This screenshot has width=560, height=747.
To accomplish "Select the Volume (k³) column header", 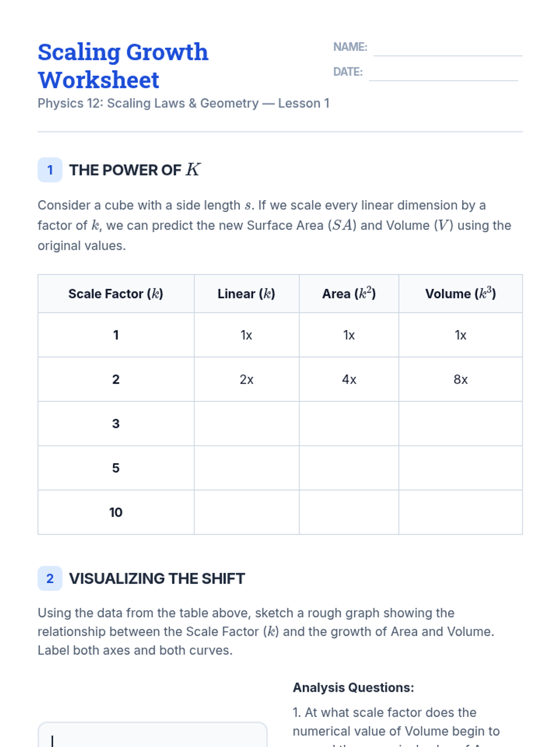I will coord(460,294).
